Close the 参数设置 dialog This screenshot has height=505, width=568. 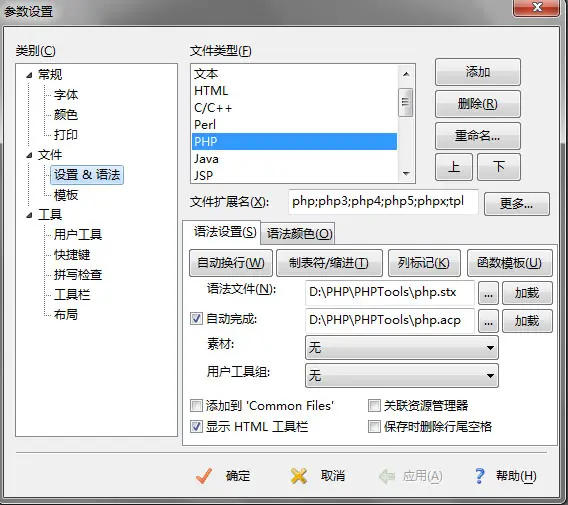(537, 7)
